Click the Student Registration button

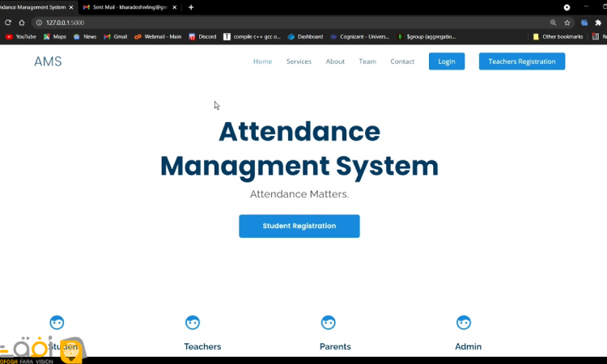pyautogui.click(x=299, y=226)
